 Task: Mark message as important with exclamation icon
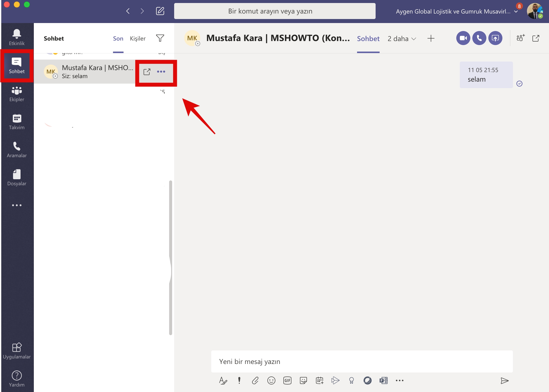[x=239, y=380]
